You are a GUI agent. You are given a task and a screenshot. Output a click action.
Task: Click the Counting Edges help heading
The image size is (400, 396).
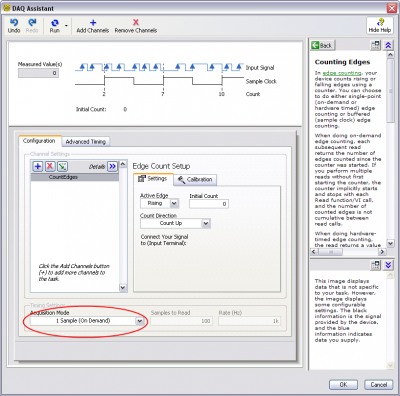point(342,62)
